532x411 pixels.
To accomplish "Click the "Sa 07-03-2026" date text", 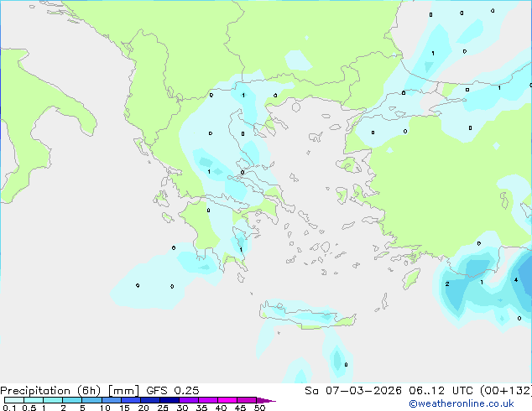I will pos(353,391).
